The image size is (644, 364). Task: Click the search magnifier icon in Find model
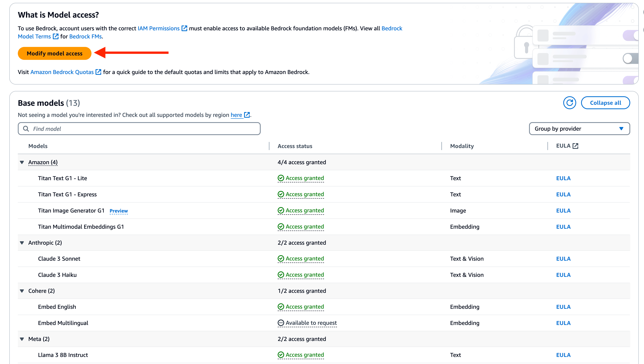26,129
